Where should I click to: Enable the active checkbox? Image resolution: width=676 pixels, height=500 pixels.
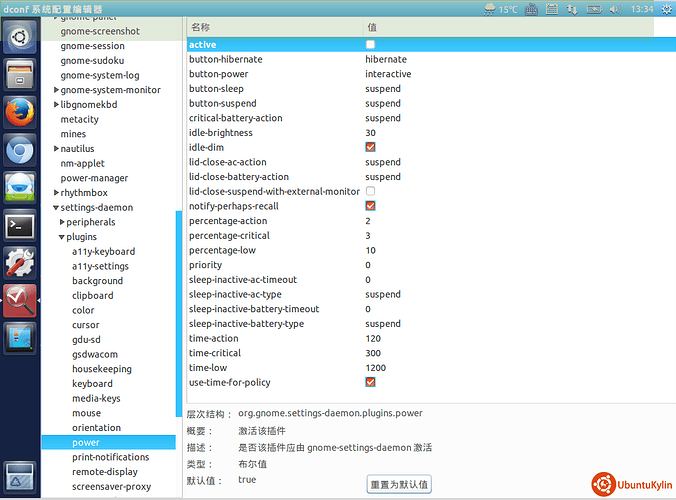370,45
